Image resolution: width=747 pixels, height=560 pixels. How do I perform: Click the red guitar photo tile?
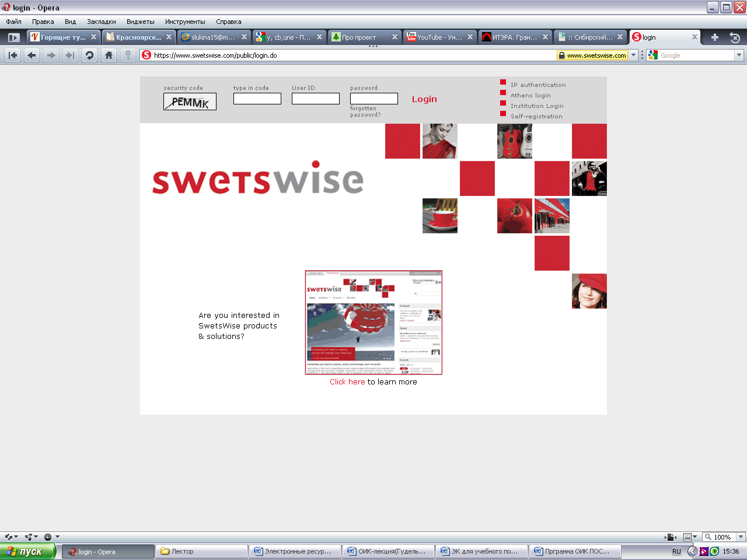tap(515, 141)
